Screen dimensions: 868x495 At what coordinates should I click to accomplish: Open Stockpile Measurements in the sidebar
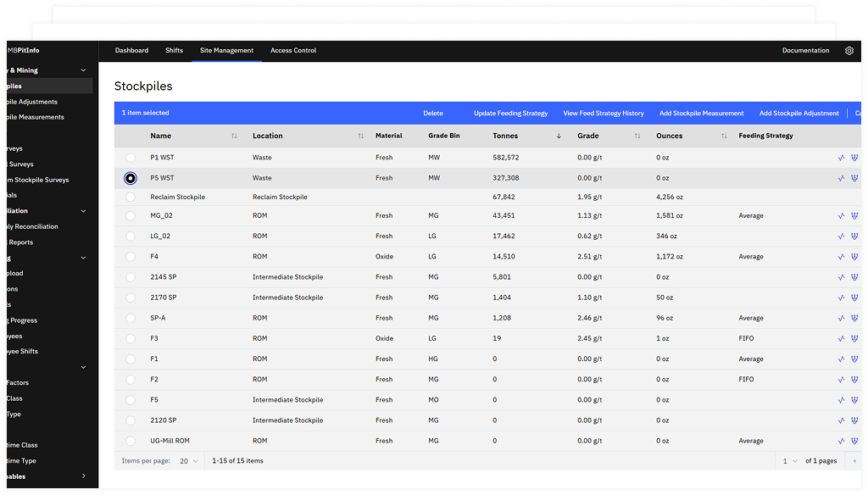[x=35, y=117]
